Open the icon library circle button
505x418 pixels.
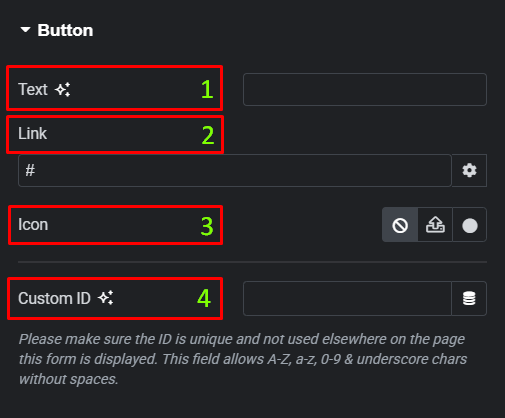[470, 225]
